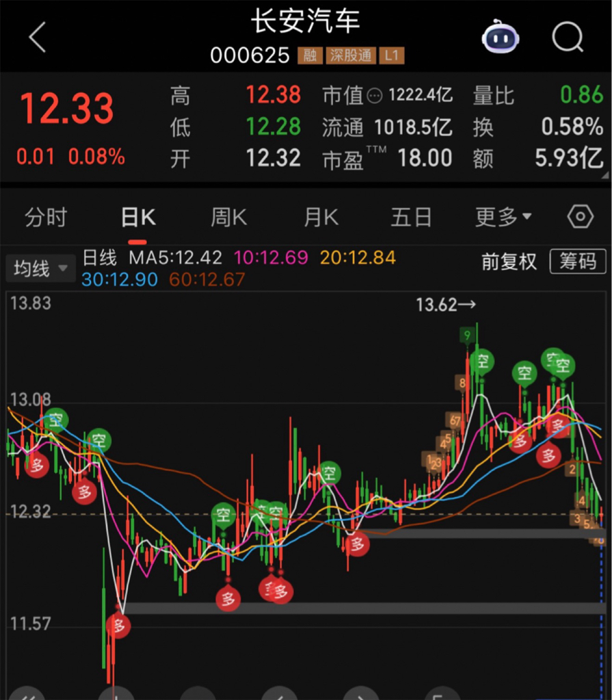
Task: Switch to 月K tab
Action: [321, 217]
